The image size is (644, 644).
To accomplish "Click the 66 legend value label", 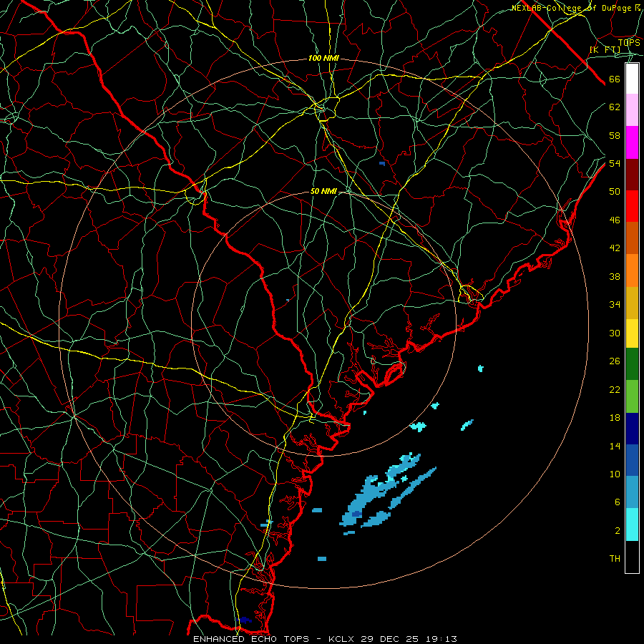I will [x=615, y=79].
